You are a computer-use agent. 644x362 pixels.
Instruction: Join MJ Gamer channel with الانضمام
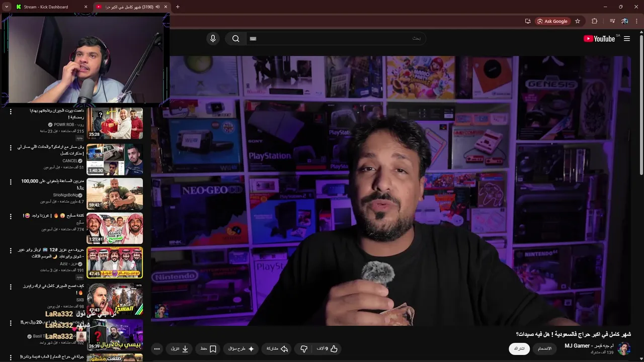(x=544, y=348)
